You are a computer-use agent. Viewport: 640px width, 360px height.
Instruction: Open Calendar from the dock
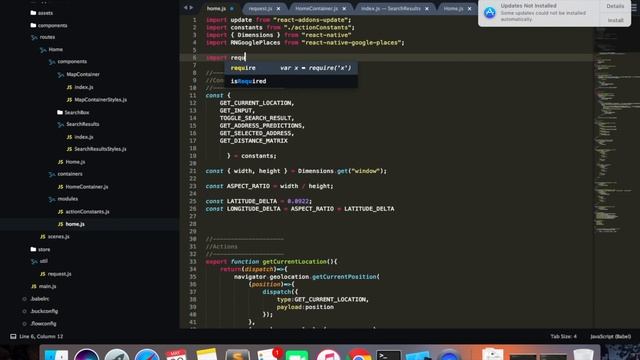pos(176,355)
